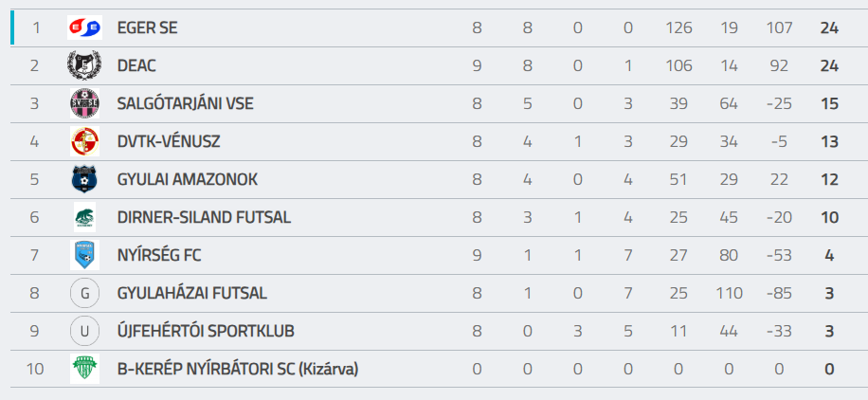Click the B-Kerép Nyírbátori SC green logo

point(84,369)
